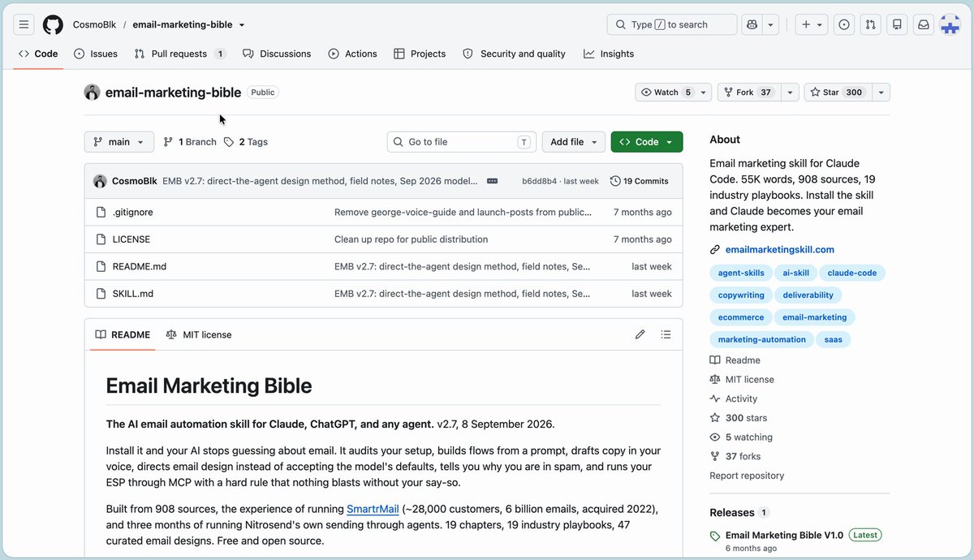The width and height of the screenshot is (974, 560).
Task: Click Report repository link
Action: pyautogui.click(x=747, y=476)
